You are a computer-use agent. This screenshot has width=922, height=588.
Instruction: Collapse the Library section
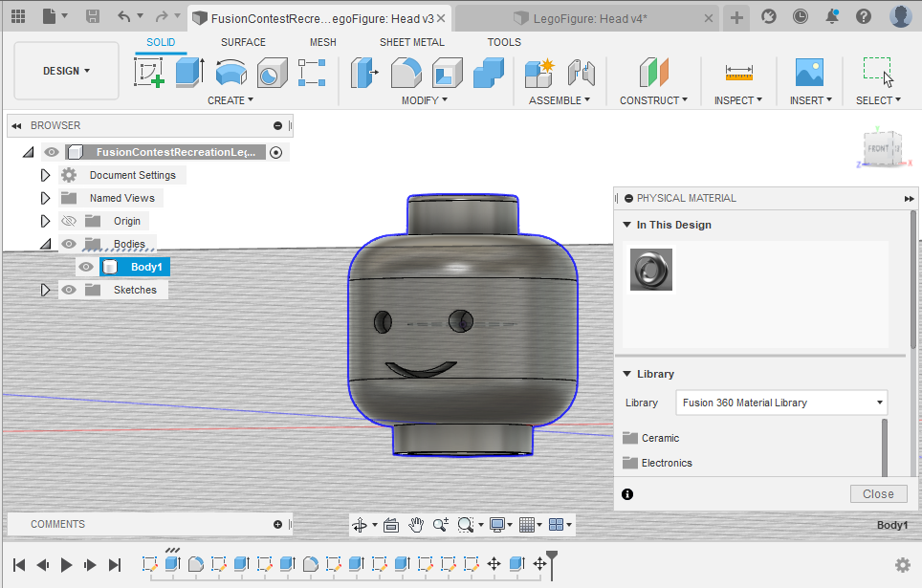[x=626, y=374]
